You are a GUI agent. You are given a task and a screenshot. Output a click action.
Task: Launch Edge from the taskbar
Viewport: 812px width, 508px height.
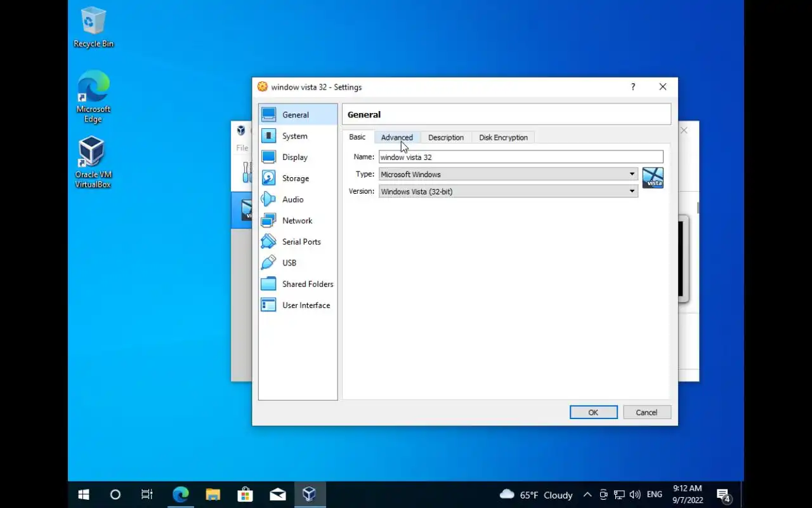pos(181,495)
